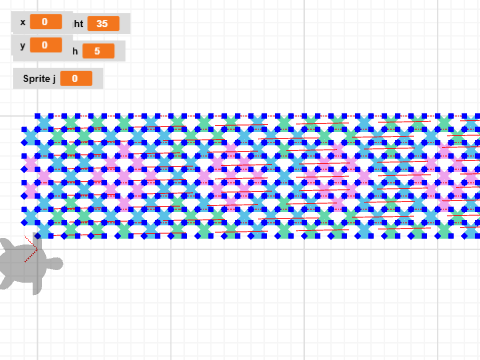This screenshot has height=360, width=480.
Task: Click the red arrow on the turtle's shell
Action: (31, 249)
